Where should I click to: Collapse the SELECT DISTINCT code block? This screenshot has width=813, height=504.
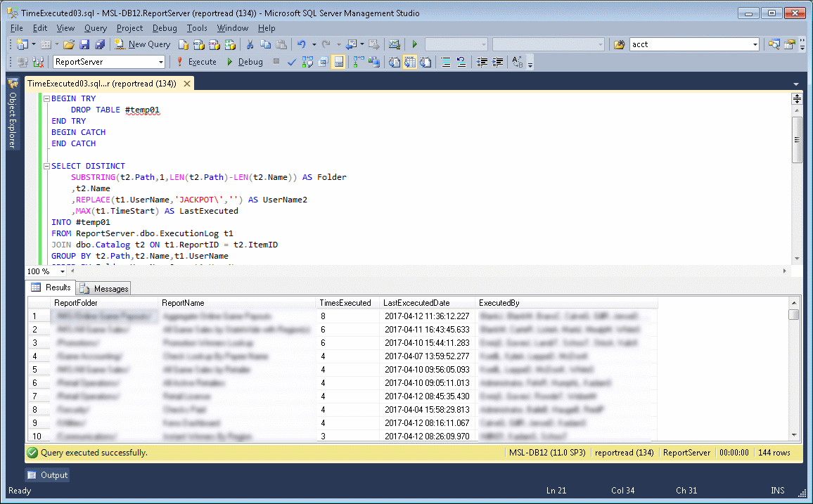click(46, 167)
